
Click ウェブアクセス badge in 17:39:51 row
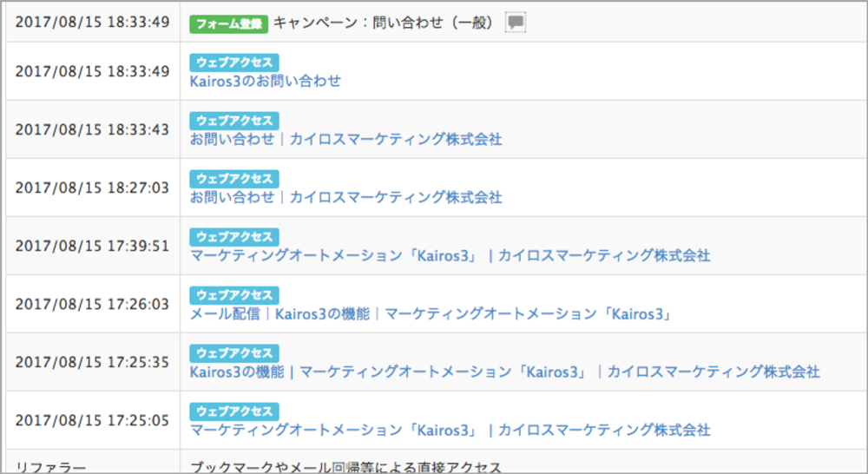234,237
